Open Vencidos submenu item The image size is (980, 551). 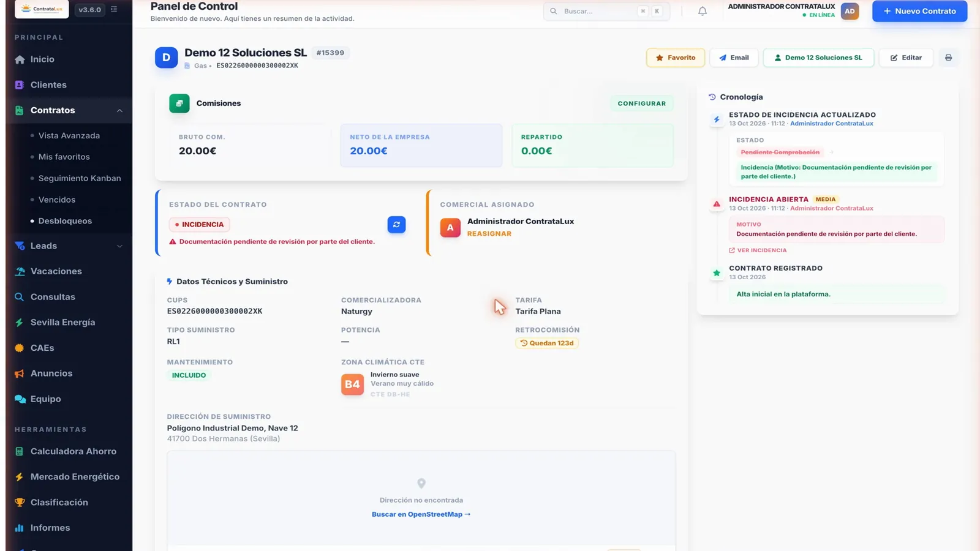[57, 200]
